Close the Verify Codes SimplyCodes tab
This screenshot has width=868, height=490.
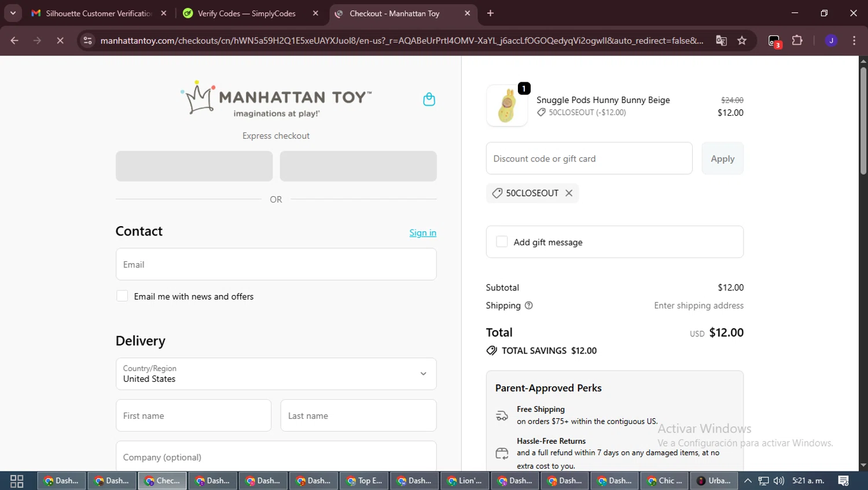pyautogui.click(x=315, y=13)
